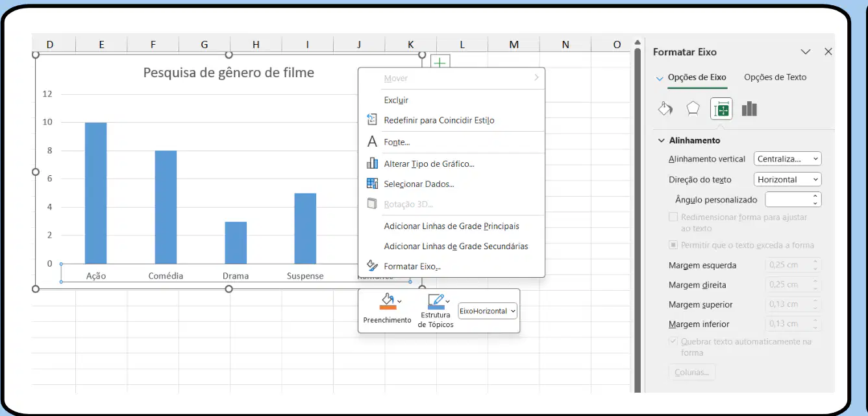
Task: Open Preenchimento color dropdown arrow
Action: pos(399,301)
